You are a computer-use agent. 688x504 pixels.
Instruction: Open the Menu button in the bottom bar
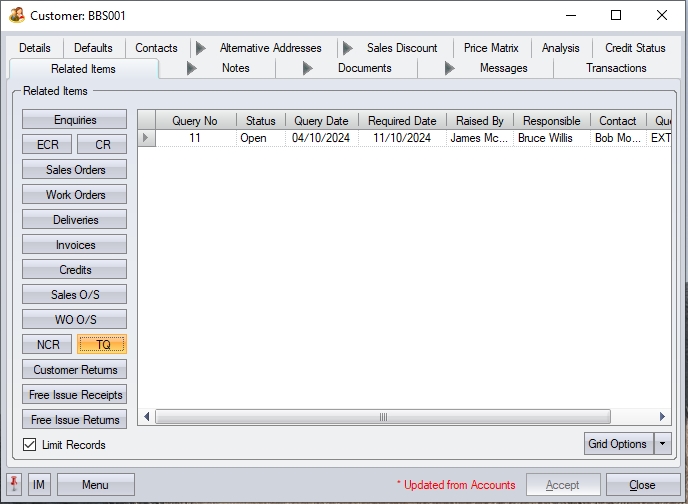pyautogui.click(x=95, y=485)
